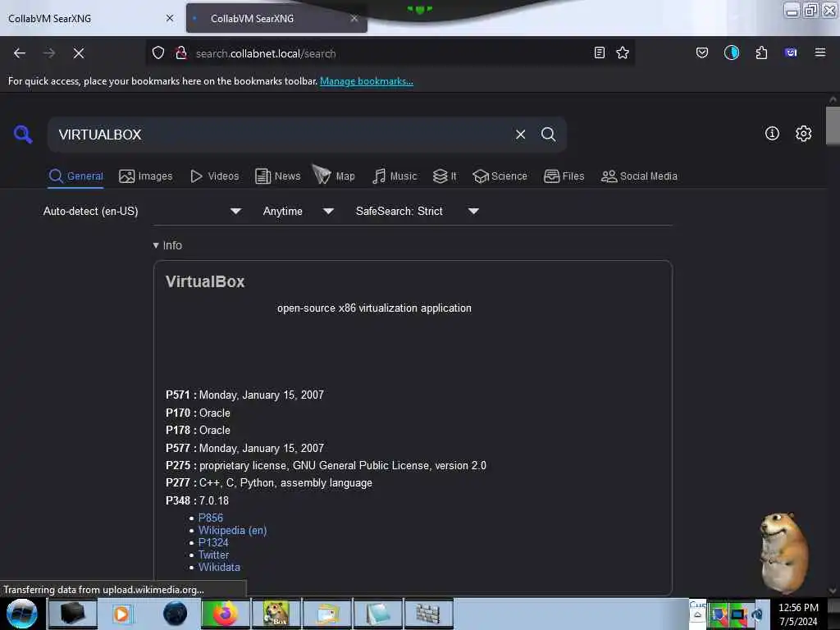Open the Wikidata link

tap(219, 567)
